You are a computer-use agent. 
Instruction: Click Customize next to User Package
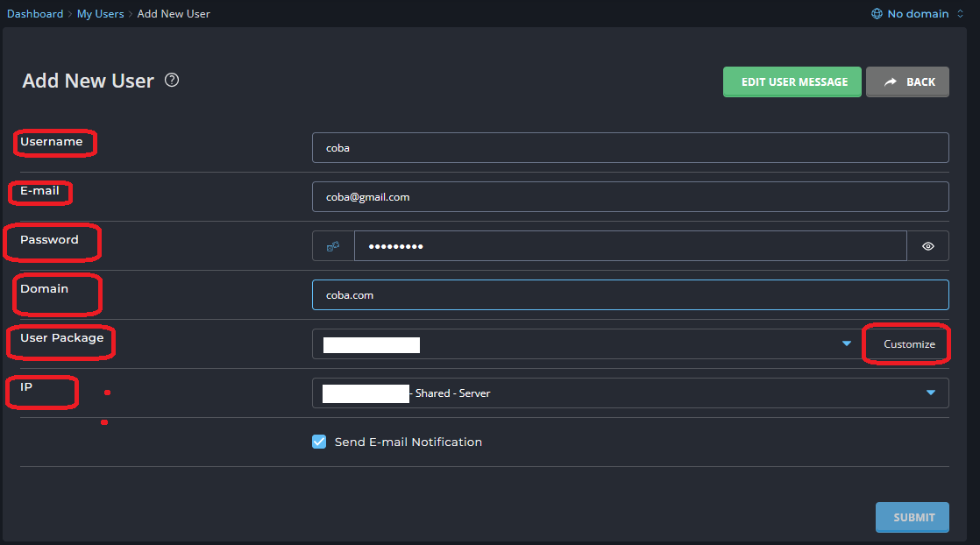(x=909, y=344)
